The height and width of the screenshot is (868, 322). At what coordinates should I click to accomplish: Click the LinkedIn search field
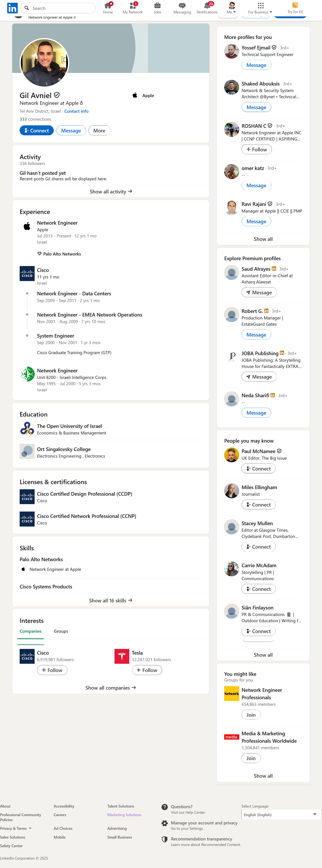click(58, 8)
